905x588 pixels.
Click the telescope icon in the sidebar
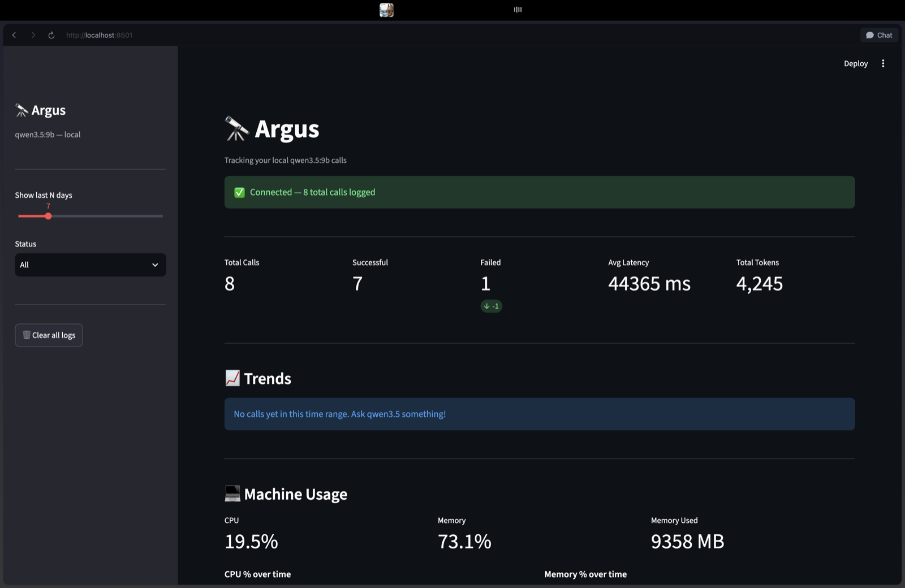21,110
